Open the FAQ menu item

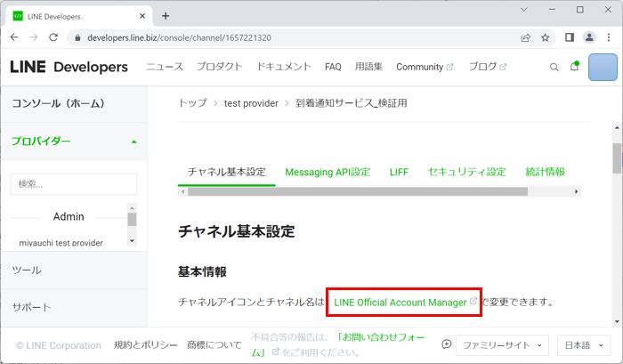click(333, 67)
